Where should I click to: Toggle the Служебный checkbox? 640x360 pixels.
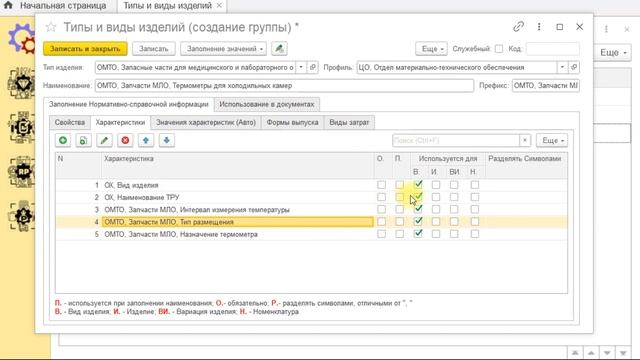tap(499, 49)
